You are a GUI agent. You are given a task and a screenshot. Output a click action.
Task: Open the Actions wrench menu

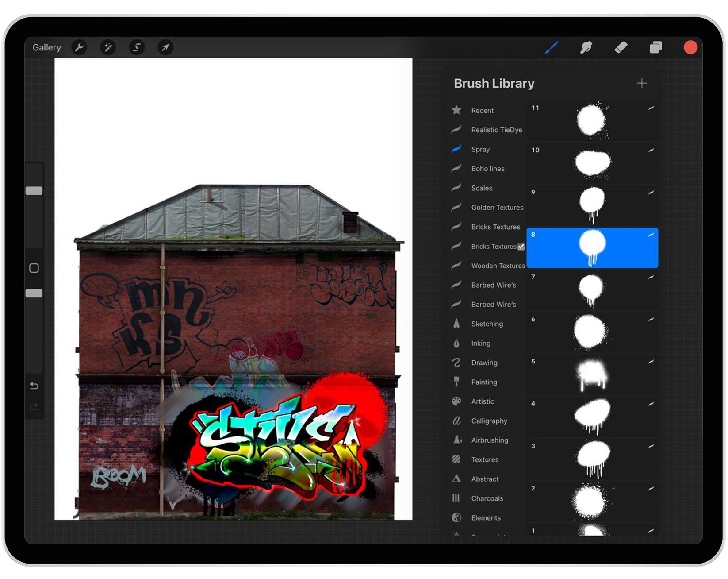point(79,47)
